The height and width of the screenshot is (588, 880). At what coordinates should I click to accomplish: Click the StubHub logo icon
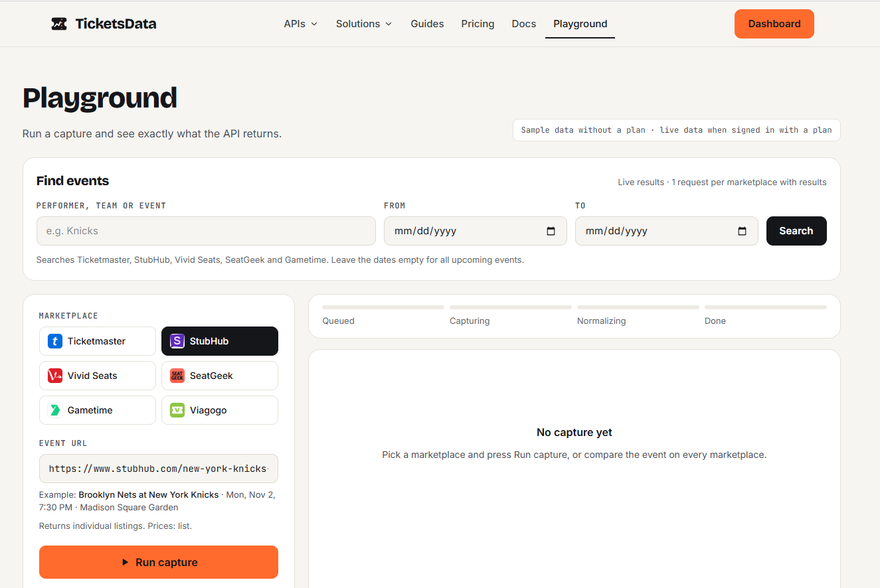177,341
